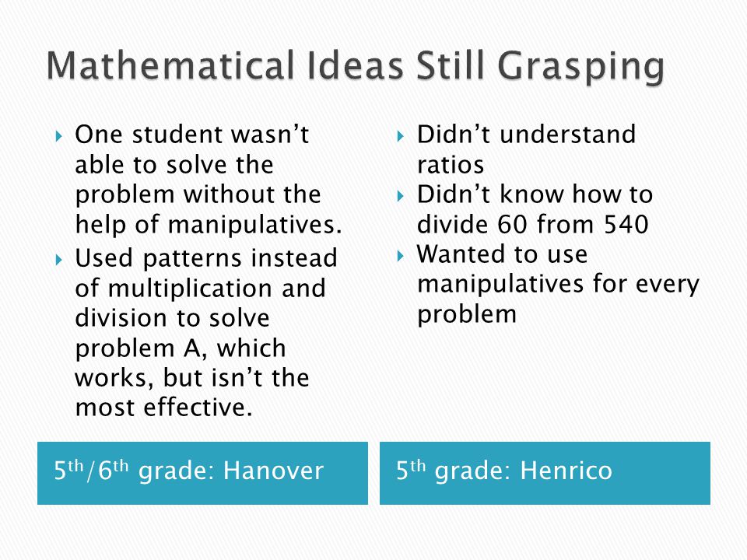This screenshot has height=560, width=747.
Task: Click the arrow bullet before 'One student wasn't'
Action: (58, 137)
